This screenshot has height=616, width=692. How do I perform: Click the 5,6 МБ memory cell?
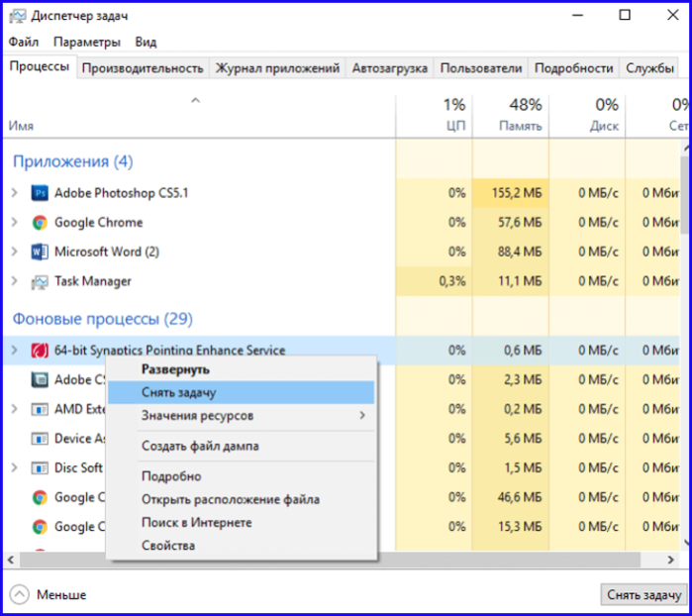point(511,438)
